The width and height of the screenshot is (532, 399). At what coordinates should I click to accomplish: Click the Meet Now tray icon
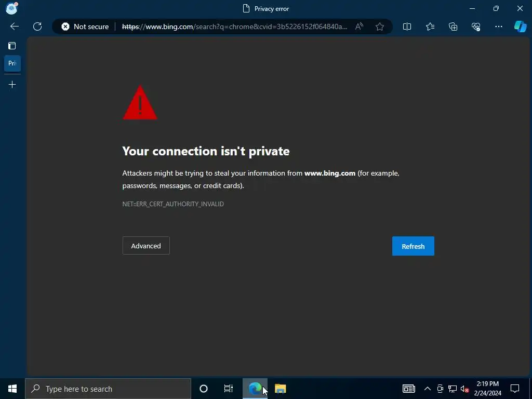pyautogui.click(x=440, y=389)
